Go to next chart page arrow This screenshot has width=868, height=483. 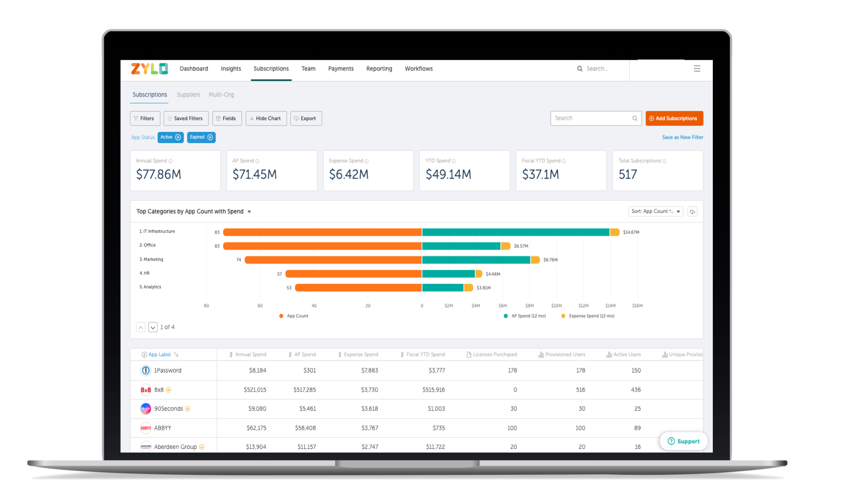click(153, 327)
